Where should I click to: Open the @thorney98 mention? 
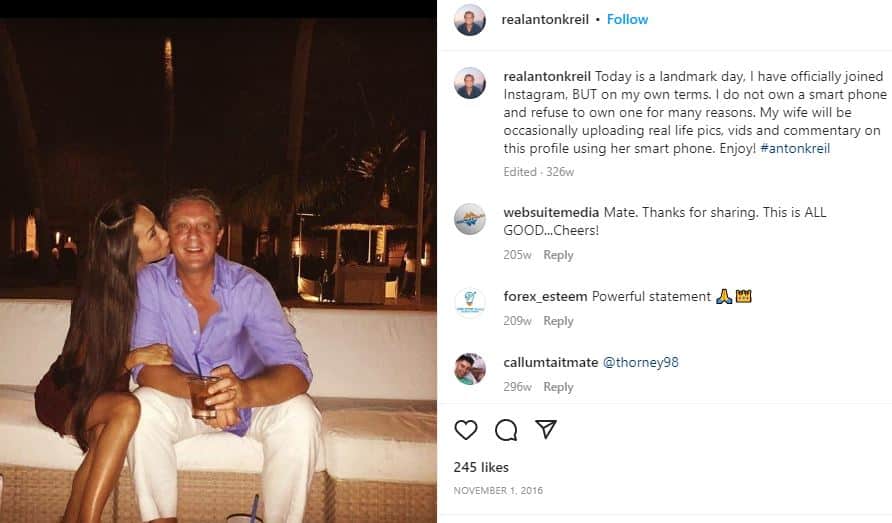[x=641, y=362]
